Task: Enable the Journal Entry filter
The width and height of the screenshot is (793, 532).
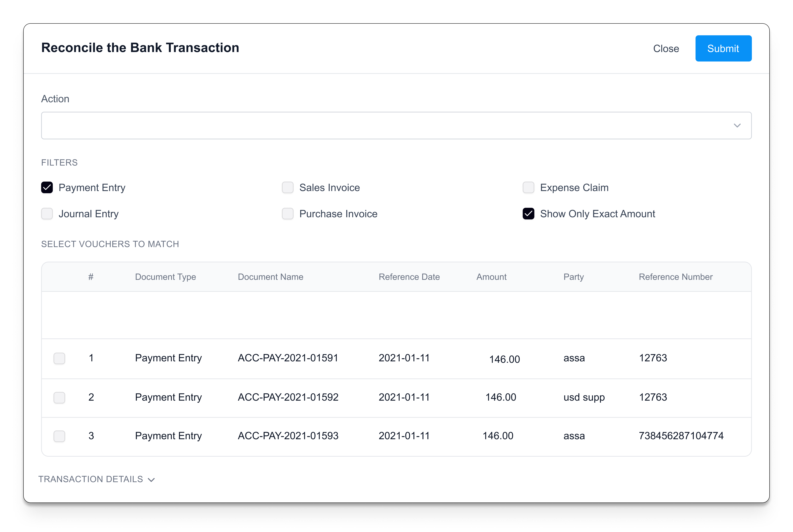Action: coord(47,214)
